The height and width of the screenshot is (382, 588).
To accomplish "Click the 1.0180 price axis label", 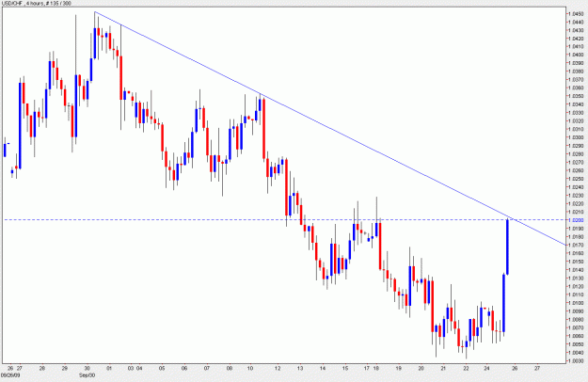I will (576, 236).
